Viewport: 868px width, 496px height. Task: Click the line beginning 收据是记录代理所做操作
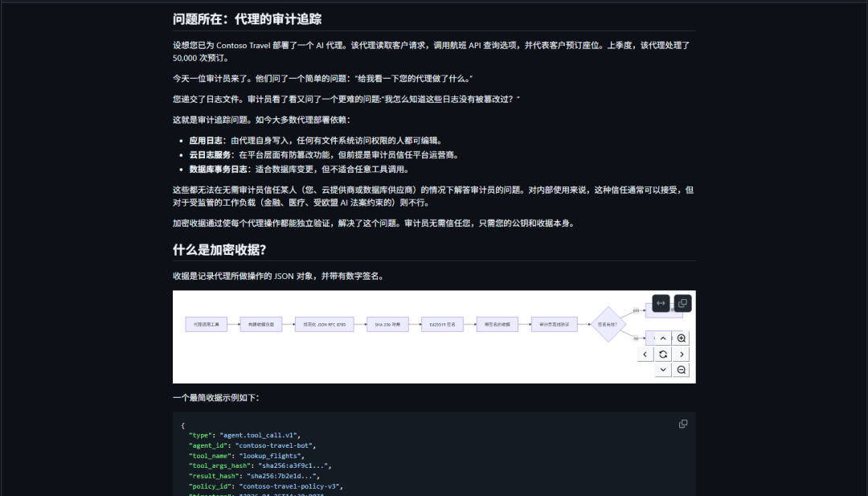tap(278, 277)
